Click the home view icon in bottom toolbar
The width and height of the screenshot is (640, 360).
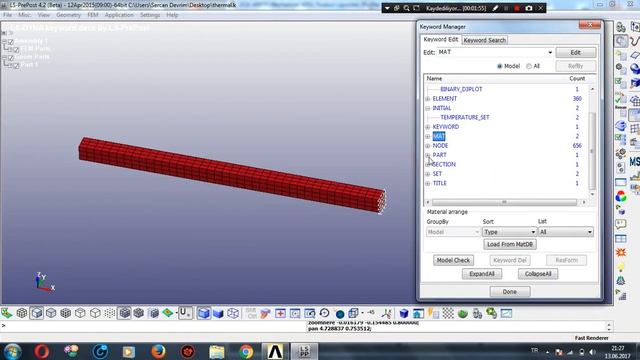tap(418, 313)
